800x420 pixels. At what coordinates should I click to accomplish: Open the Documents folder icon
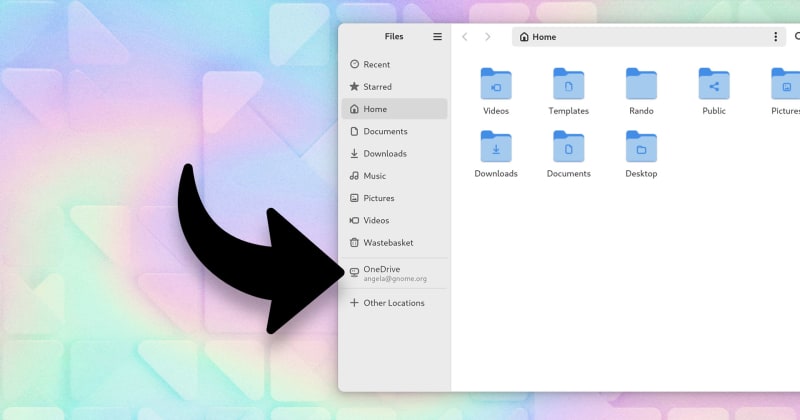point(568,147)
